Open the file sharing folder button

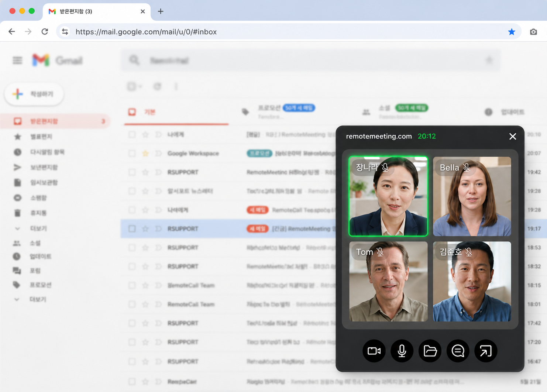coord(430,351)
